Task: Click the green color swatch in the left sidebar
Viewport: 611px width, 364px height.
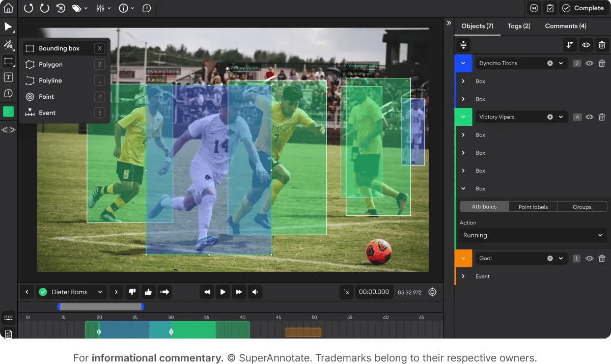Action: [x=8, y=111]
